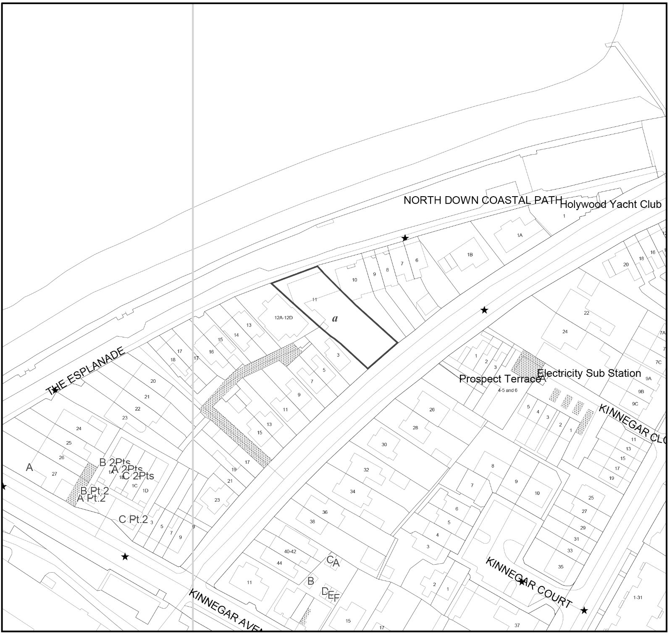Select the building labelled 1-31
Image resolution: width=672 pixels, height=639 pixels.
tap(638, 597)
